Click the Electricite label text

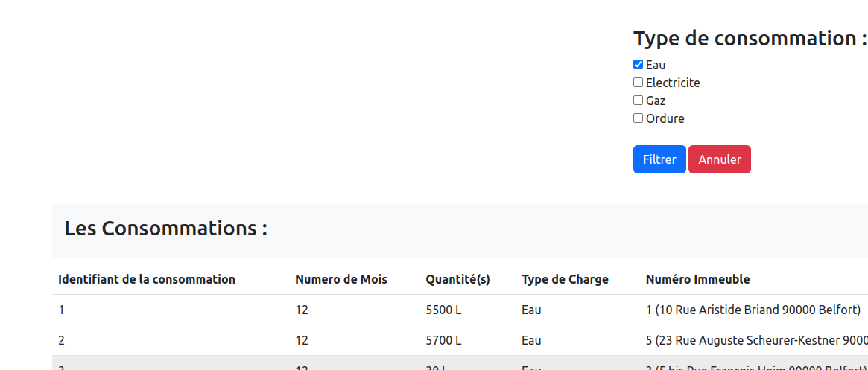click(673, 83)
